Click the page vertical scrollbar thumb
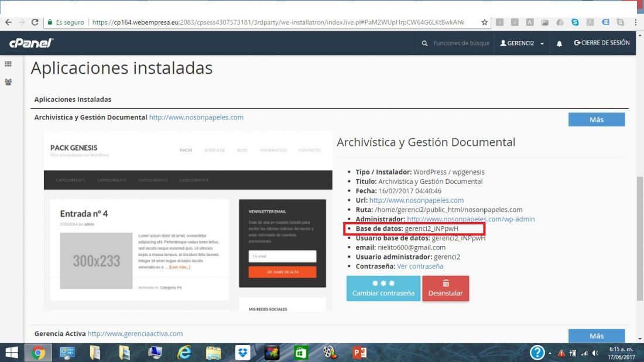 [640, 238]
